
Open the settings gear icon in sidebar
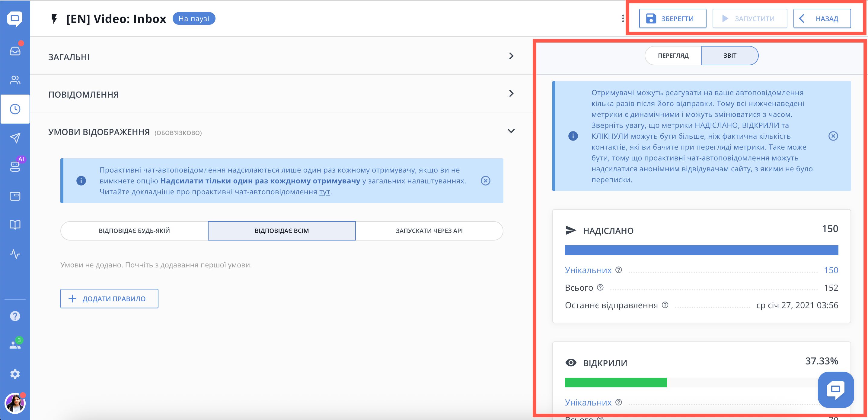click(x=15, y=374)
